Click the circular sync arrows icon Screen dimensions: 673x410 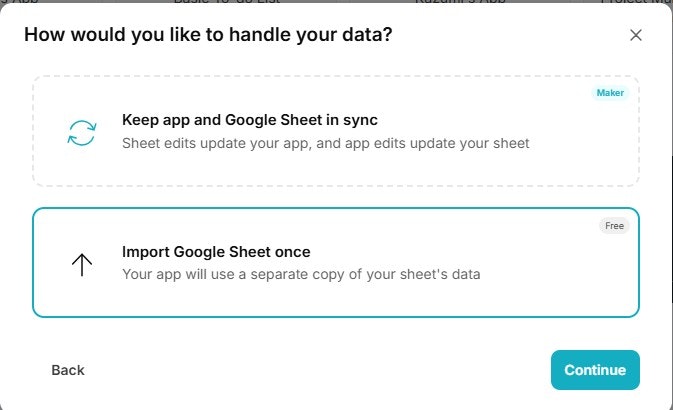[81, 132]
